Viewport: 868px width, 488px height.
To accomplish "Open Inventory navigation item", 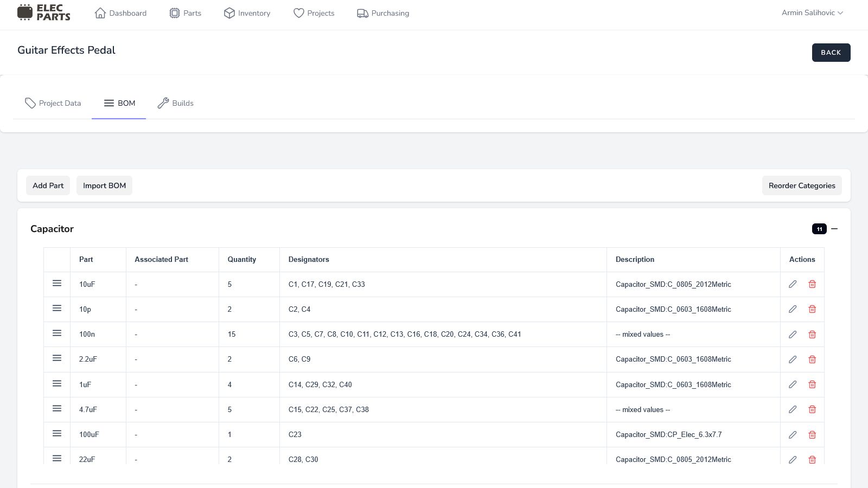I will tap(247, 13).
